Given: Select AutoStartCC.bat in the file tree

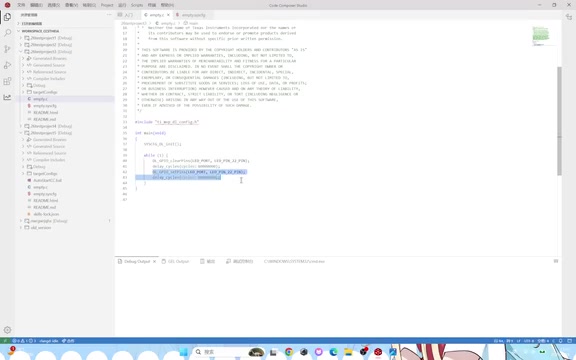Looking at the screenshot, I should coord(47,180).
